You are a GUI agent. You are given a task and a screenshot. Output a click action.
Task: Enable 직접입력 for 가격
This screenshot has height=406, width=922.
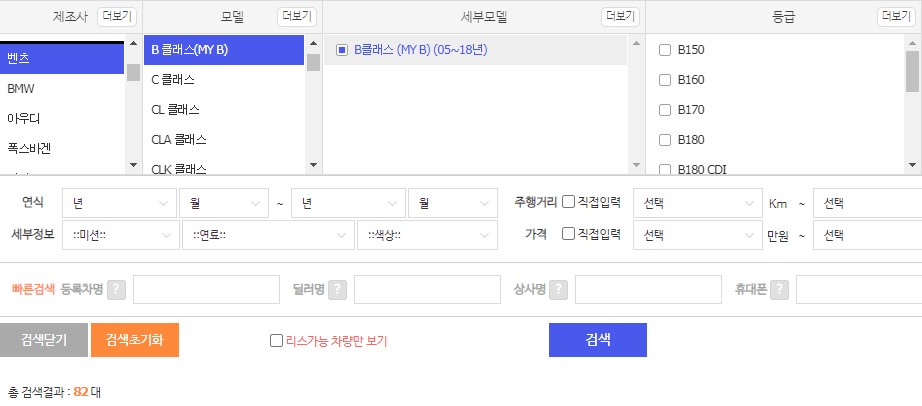[x=568, y=234]
